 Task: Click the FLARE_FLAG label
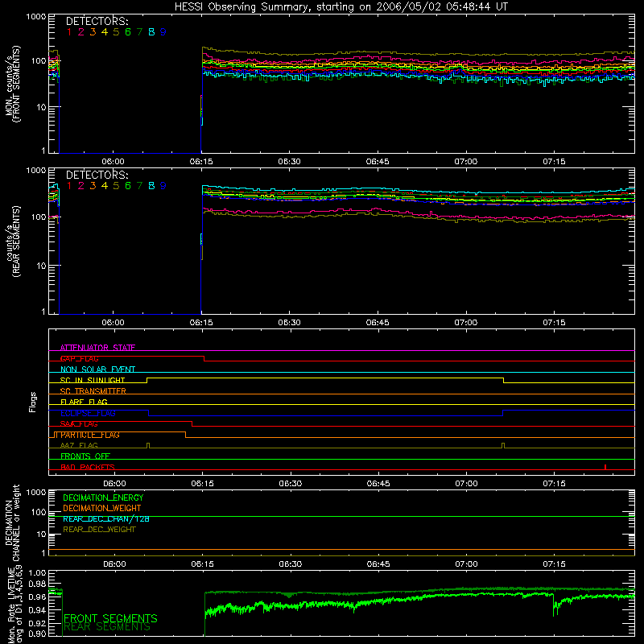(84, 402)
